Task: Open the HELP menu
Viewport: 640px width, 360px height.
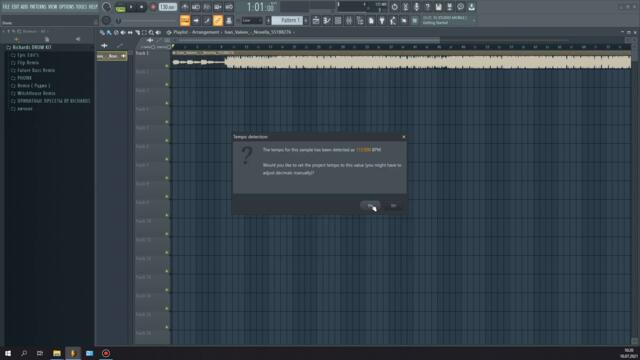Action: (93, 7)
